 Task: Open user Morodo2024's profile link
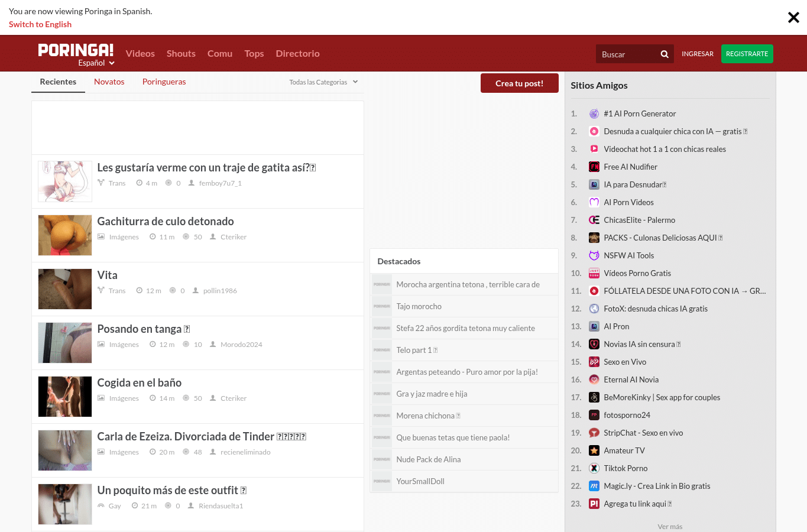(x=241, y=345)
